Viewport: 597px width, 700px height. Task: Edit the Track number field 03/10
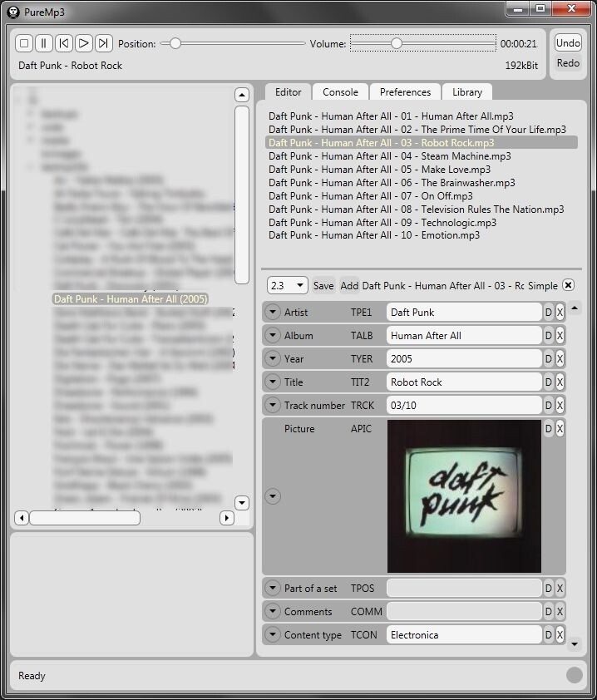(x=464, y=405)
